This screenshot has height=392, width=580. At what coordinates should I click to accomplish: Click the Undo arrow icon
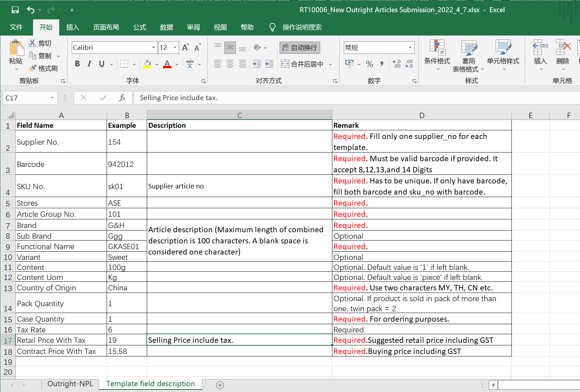[31, 10]
